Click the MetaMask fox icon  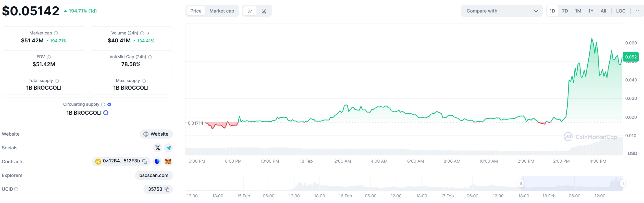coord(168,161)
